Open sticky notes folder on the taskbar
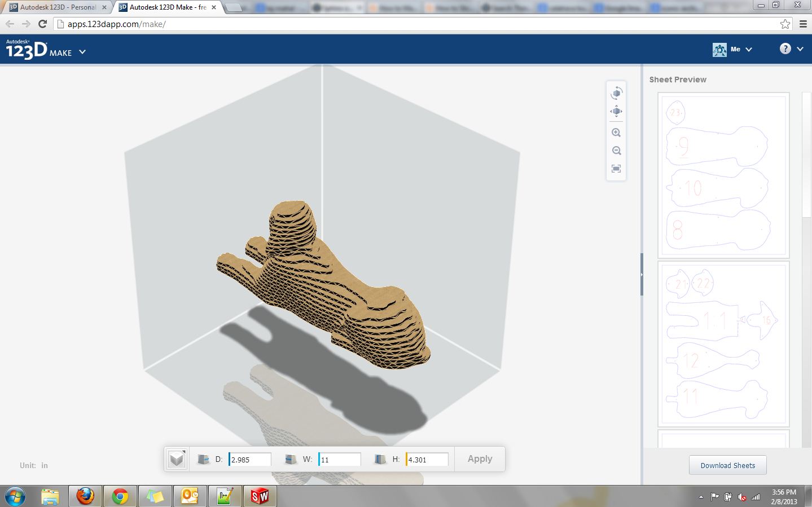 click(x=155, y=497)
